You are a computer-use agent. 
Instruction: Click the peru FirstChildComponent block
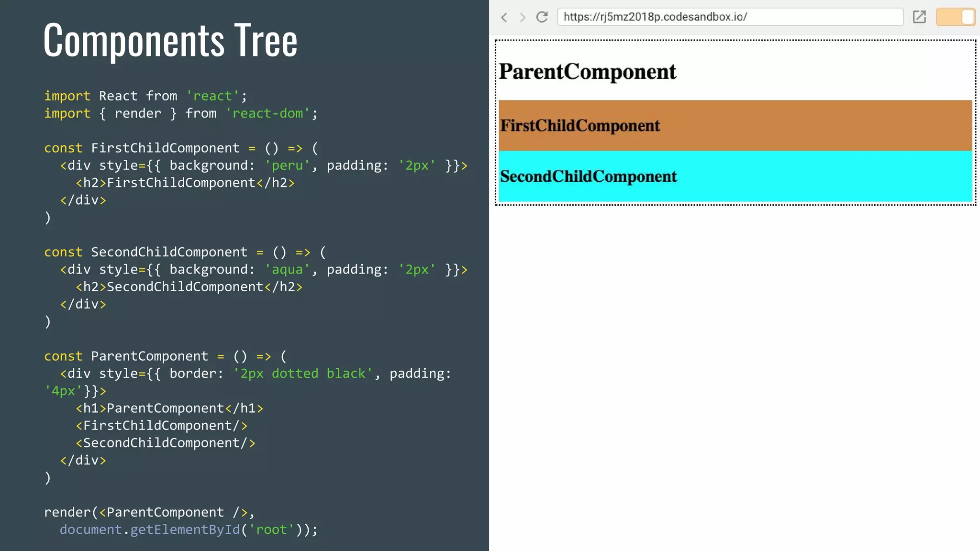point(735,125)
